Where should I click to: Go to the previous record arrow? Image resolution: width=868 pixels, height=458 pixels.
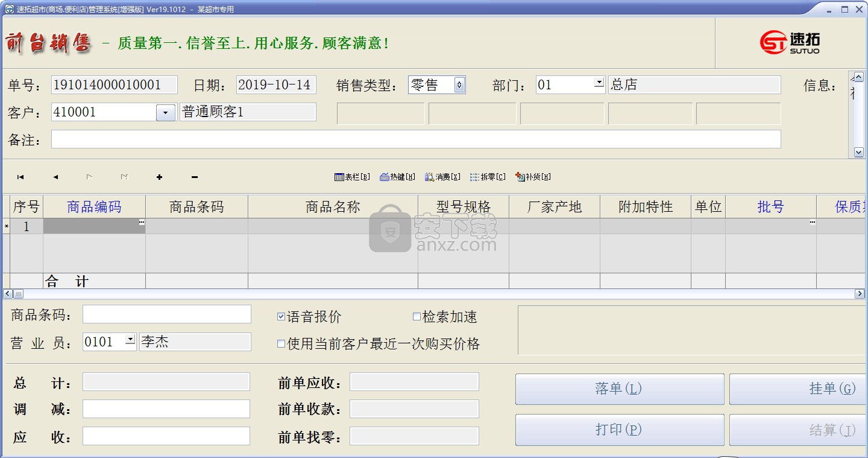(55, 177)
